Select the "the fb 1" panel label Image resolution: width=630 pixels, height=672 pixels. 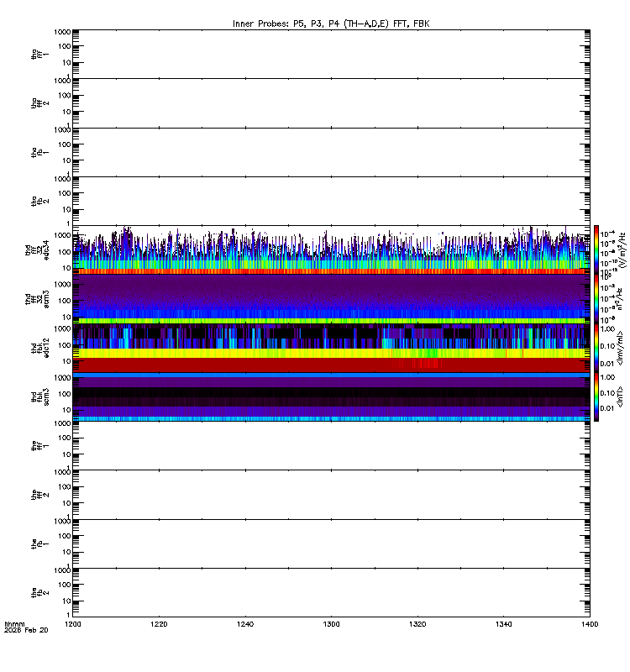click(x=39, y=543)
